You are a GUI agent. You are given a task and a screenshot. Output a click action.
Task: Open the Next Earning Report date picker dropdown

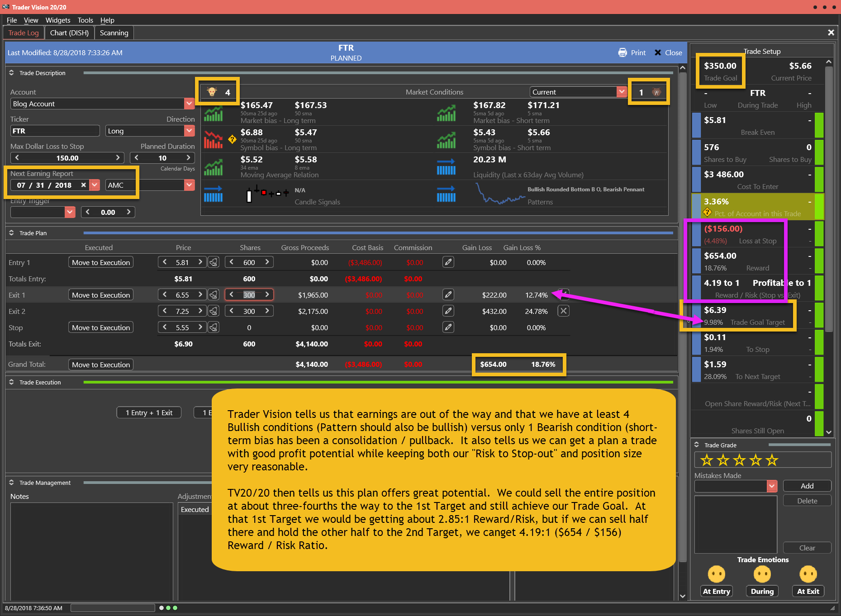click(95, 185)
